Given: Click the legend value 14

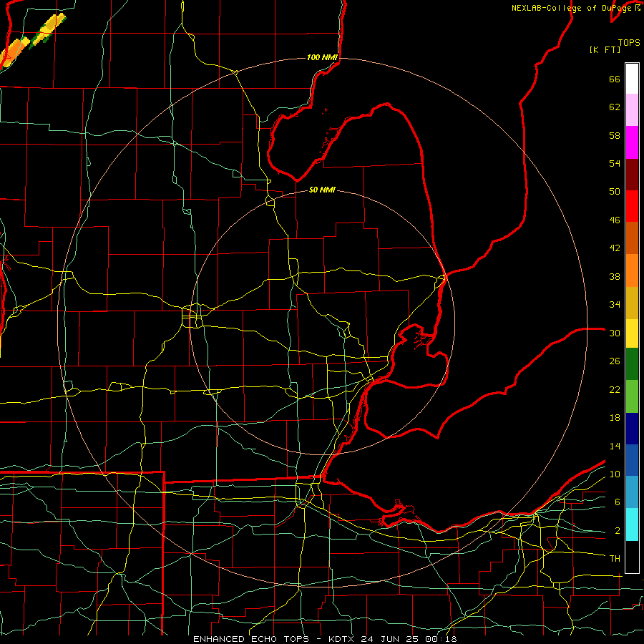Looking at the screenshot, I should click(615, 446).
